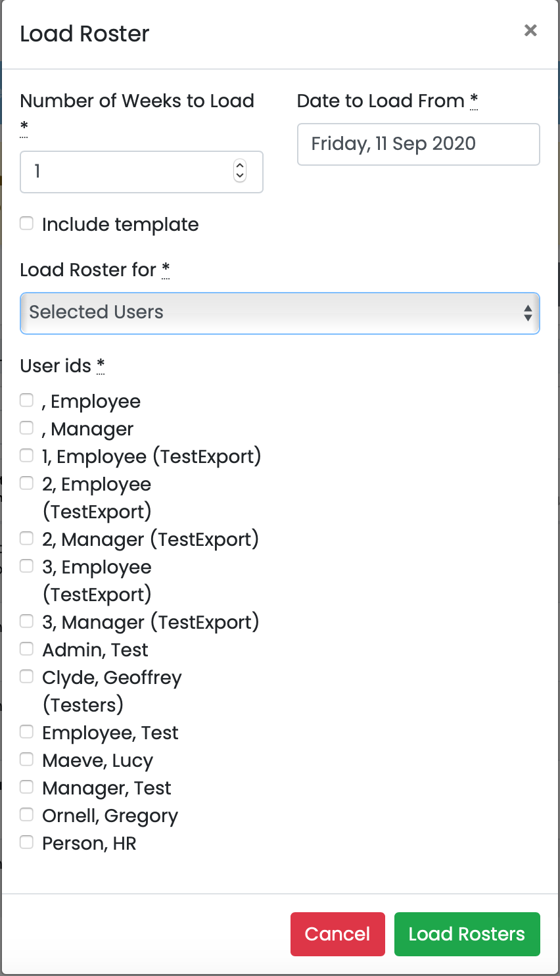The width and height of the screenshot is (560, 976).
Task: Tick the Maeve, Lucy checkbox
Action: coord(27,759)
